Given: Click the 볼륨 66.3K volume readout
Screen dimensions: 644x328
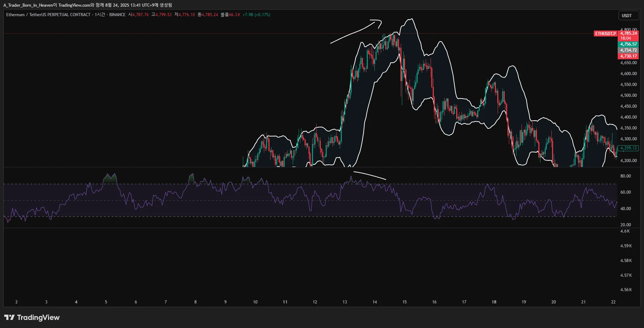Looking at the screenshot, I should 230,15.
